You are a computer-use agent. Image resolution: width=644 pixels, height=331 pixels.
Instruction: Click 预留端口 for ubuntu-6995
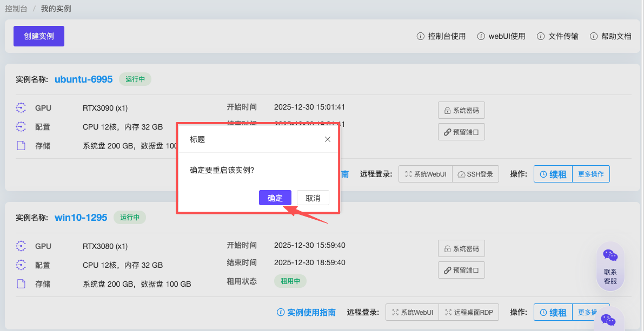click(x=461, y=132)
